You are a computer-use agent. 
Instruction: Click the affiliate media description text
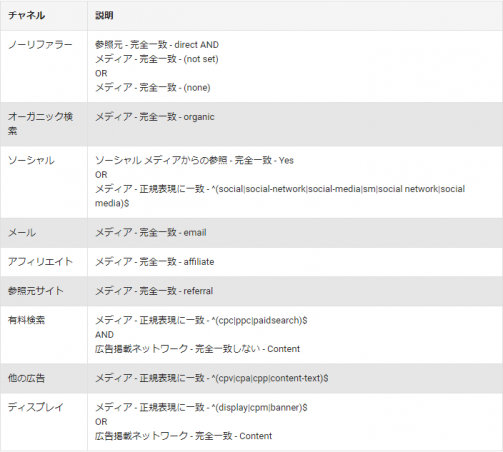coord(155,262)
